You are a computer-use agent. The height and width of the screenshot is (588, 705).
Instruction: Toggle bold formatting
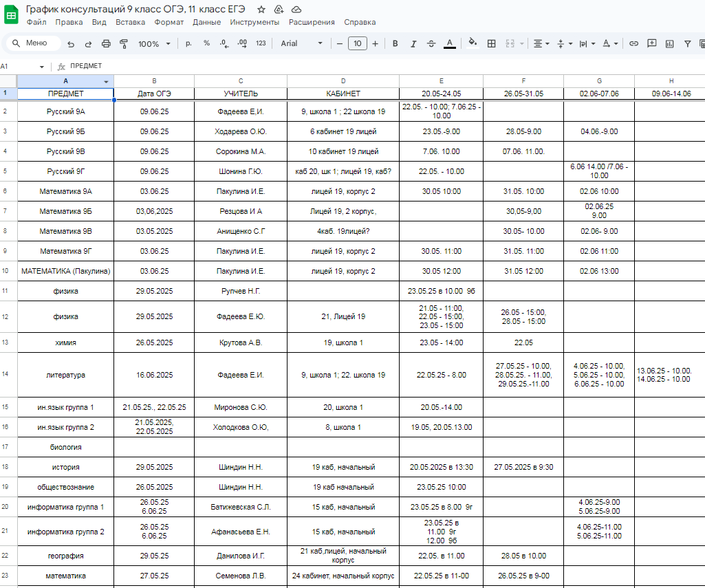point(395,43)
